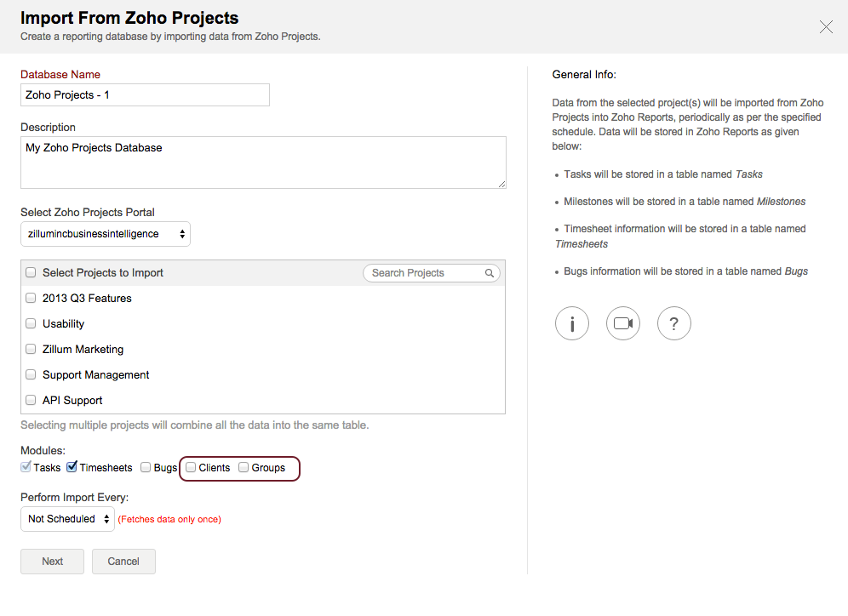Select the Support Management checkbox

(31, 375)
